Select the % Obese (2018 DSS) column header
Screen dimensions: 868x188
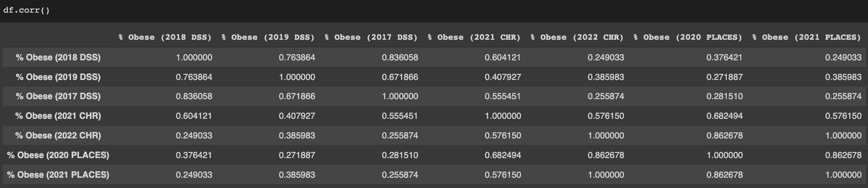click(165, 37)
